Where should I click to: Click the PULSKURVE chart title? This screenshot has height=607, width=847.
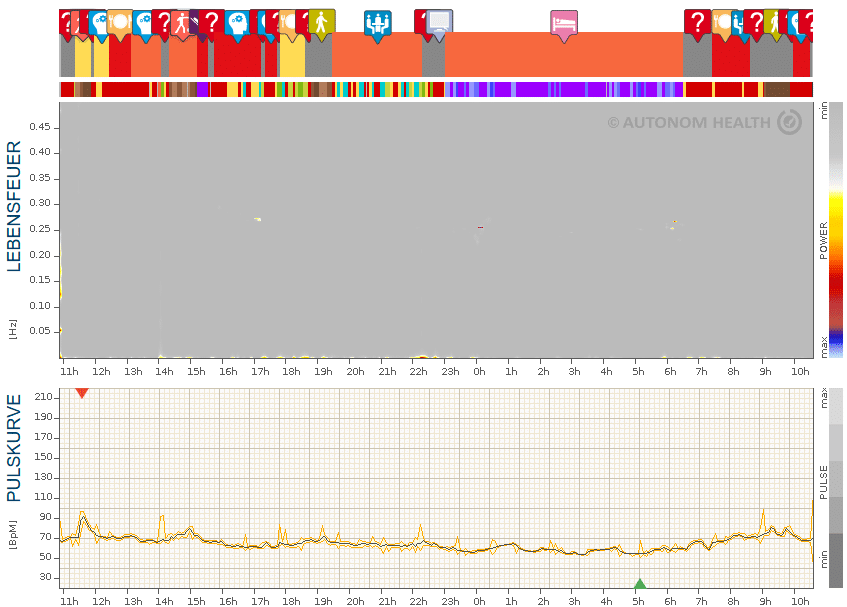pyautogui.click(x=14, y=448)
